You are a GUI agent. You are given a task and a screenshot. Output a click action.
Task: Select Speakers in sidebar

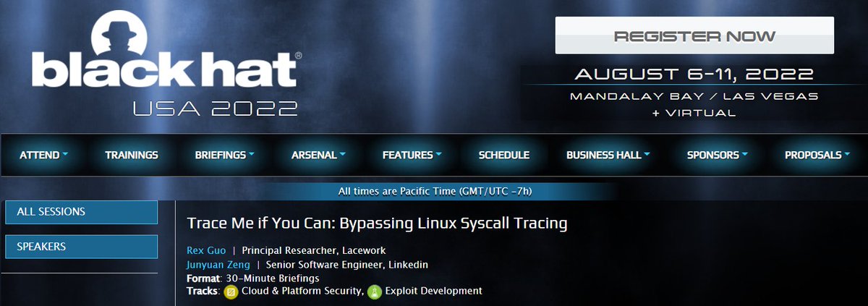tap(81, 247)
